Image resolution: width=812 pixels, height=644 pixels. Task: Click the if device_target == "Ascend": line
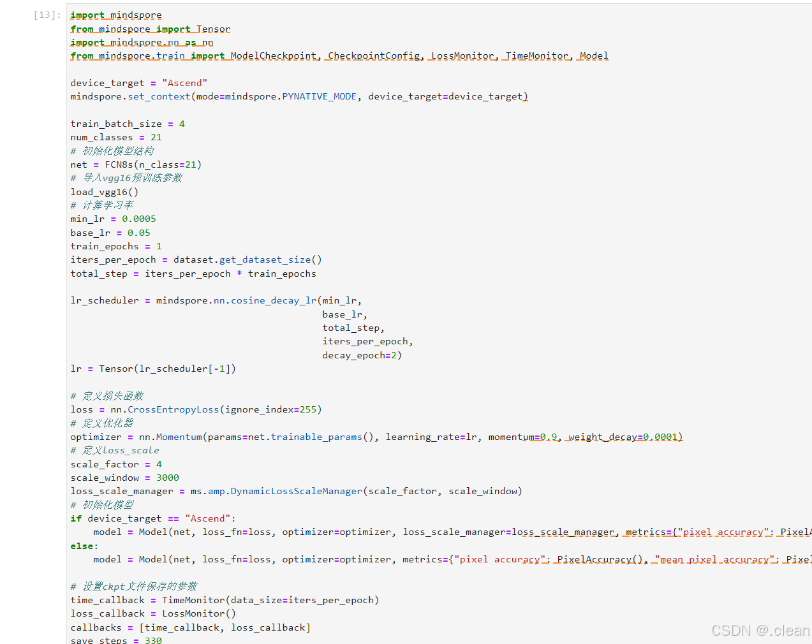pyautogui.click(x=153, y=518)
